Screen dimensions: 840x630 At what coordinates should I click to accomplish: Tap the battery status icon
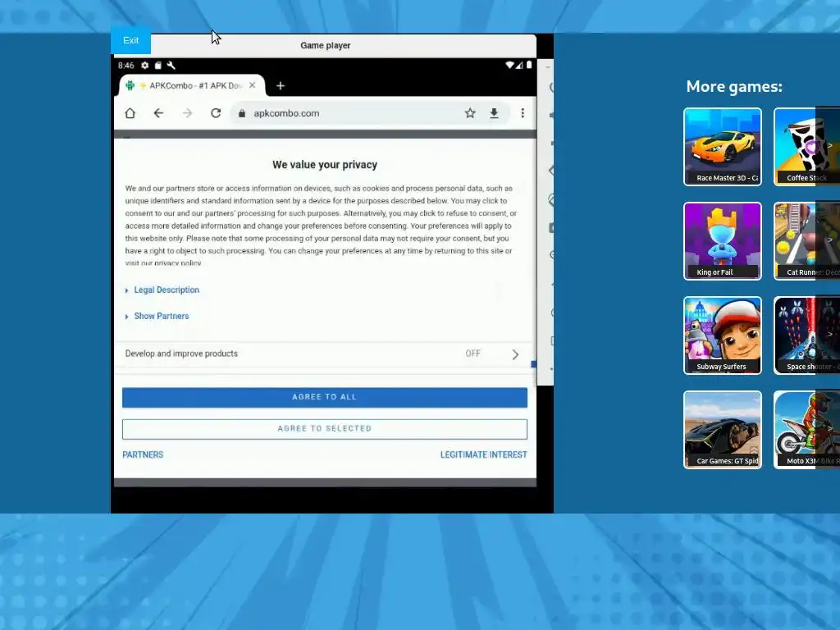click(x=529, y=65)
